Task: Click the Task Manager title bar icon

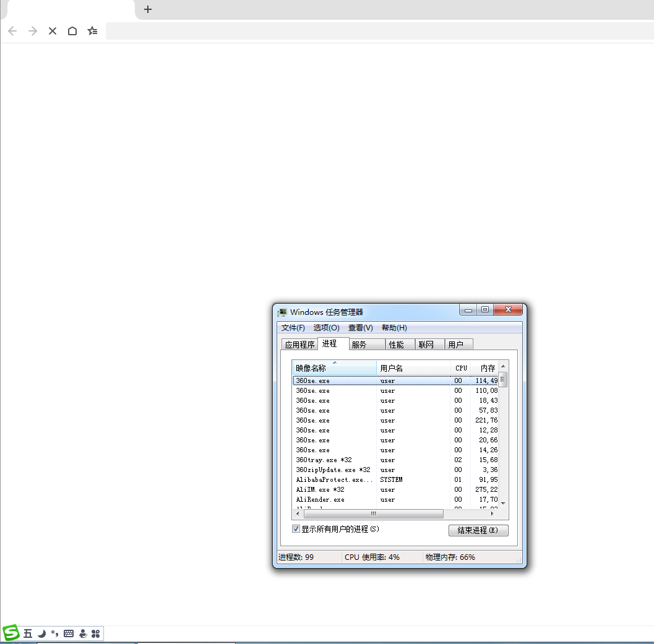Action: pyautogui.click(x=283, y=312)
